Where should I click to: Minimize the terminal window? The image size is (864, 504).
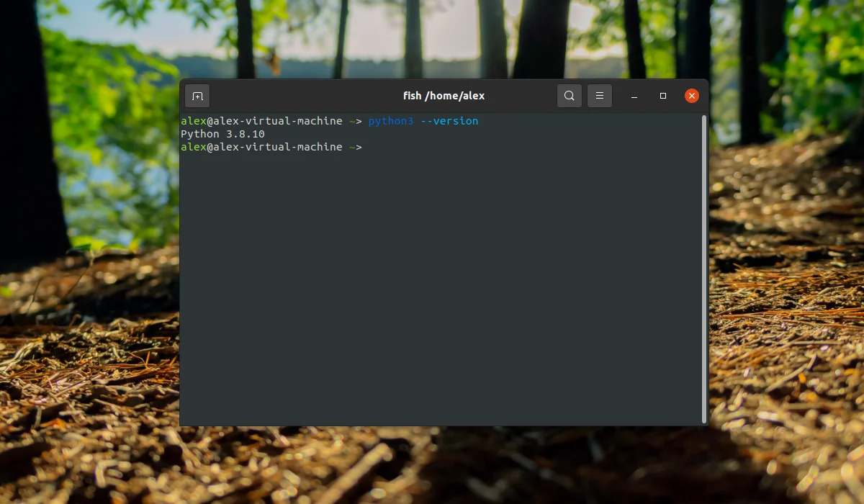634,96
